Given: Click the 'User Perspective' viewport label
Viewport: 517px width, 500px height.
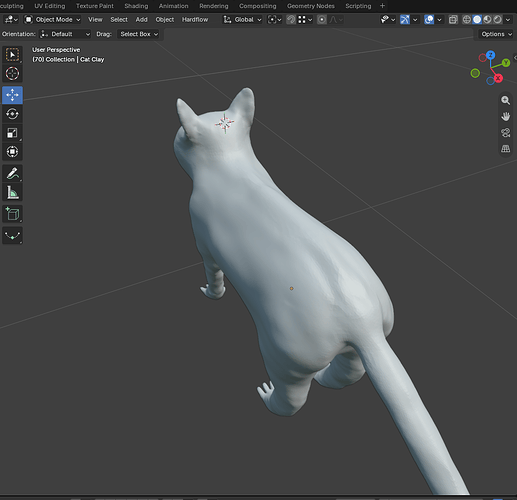Looking at the screenshot, I should click(56, 50).
